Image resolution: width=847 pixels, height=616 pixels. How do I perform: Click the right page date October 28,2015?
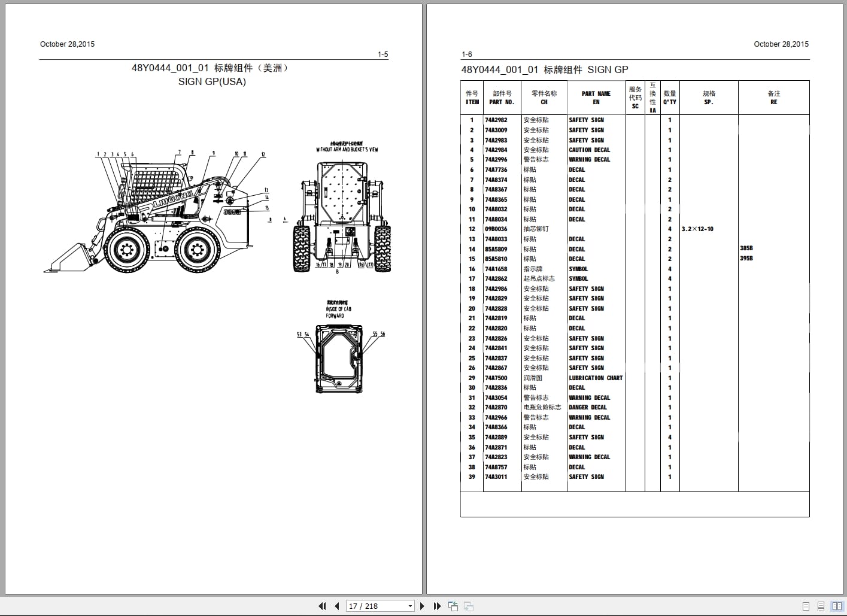pyautogui.click(x=781, y=44)
